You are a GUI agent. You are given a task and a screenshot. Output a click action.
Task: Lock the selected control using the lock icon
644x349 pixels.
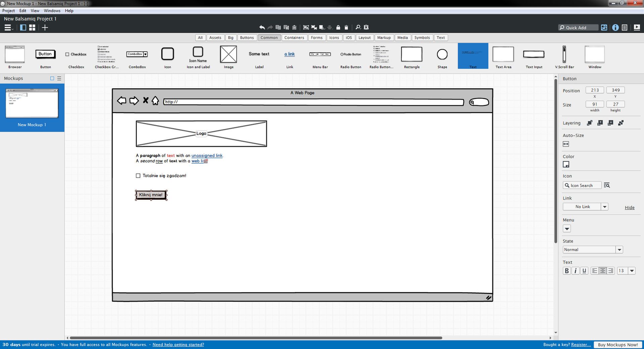point(338,27)
